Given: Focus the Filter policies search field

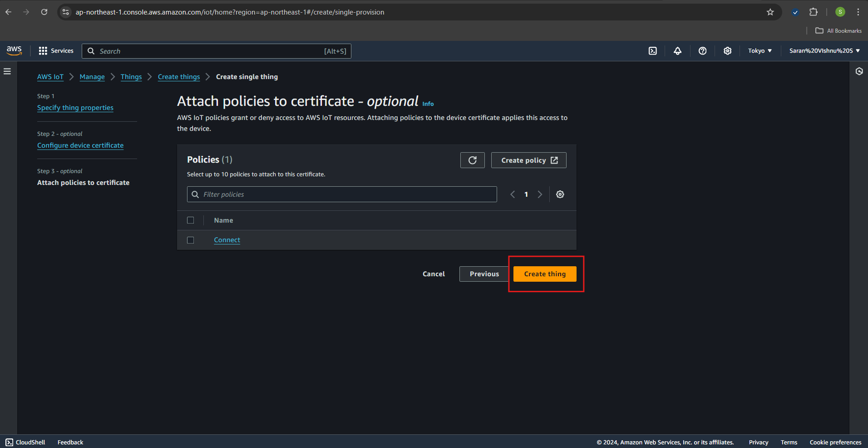Looking at the screenshot, I should point(347,194).
